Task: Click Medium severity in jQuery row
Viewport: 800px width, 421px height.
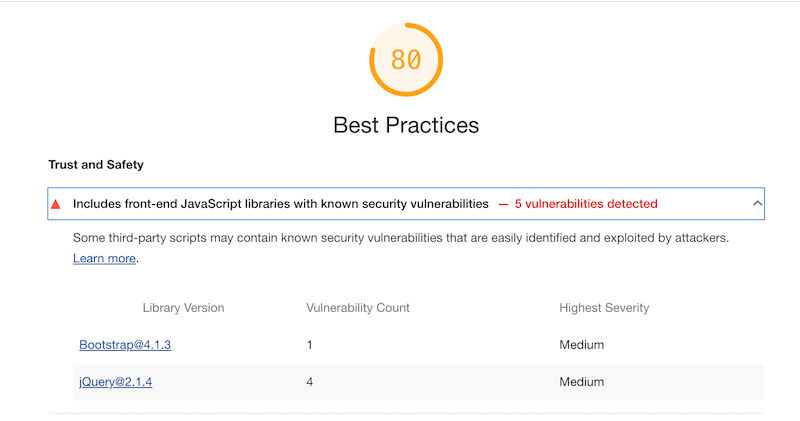Action: click(x=582, y=382)
